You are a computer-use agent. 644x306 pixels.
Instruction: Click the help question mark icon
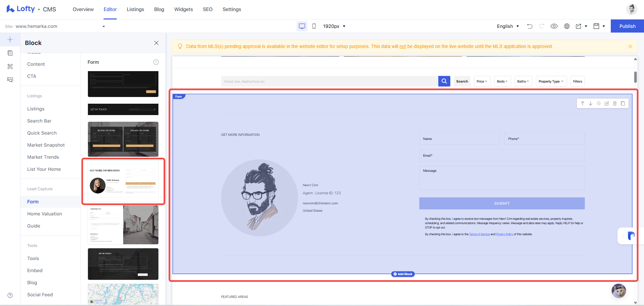(10, 295)
